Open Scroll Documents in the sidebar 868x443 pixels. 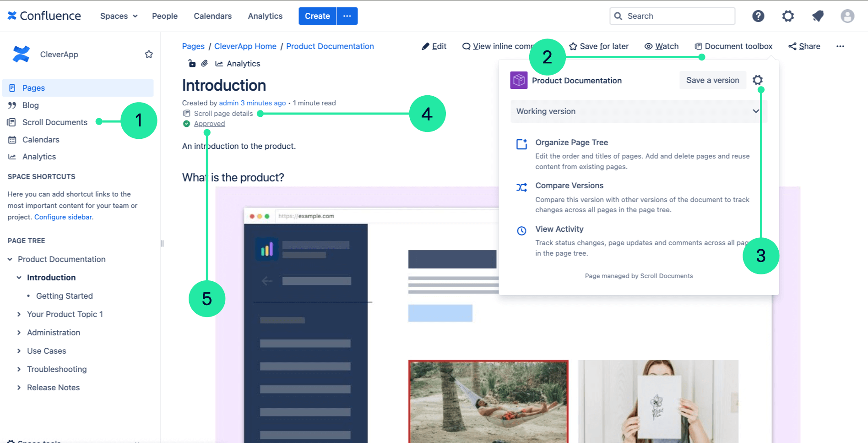pyautogui.click(x=54, y=122)
